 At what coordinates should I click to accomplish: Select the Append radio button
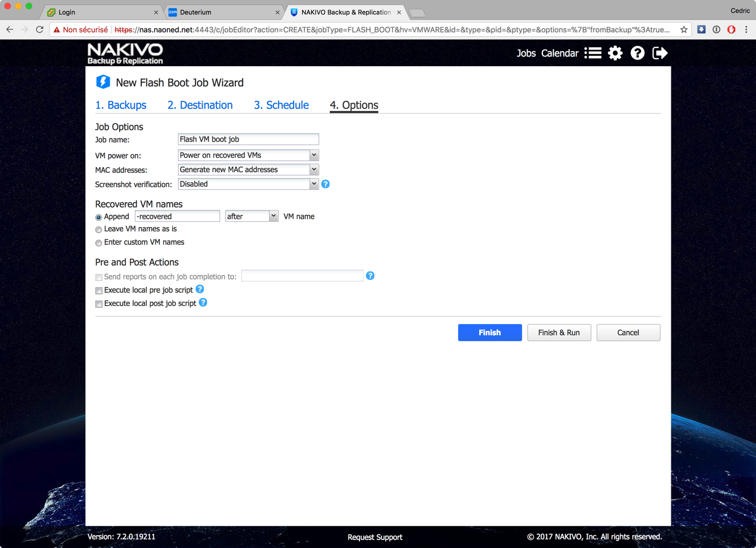click(99, 217)
